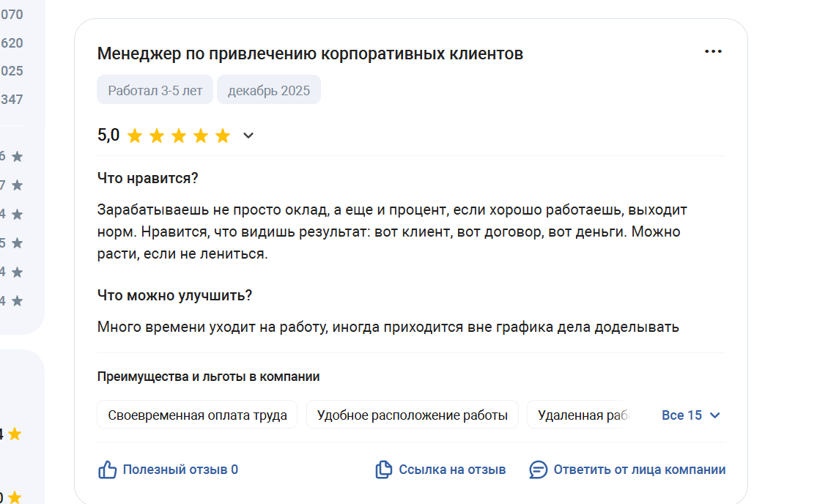This screenshot has width=828, height=504.
Task: Select the Удобное расположение работы tag
Action: pos(412,415)
